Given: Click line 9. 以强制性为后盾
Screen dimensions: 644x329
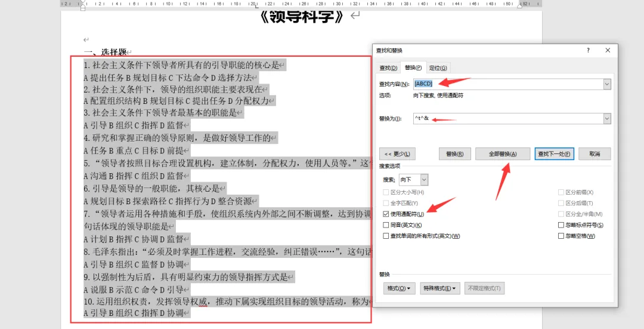Looking at the screenshot, I should [x=185, y=277].
